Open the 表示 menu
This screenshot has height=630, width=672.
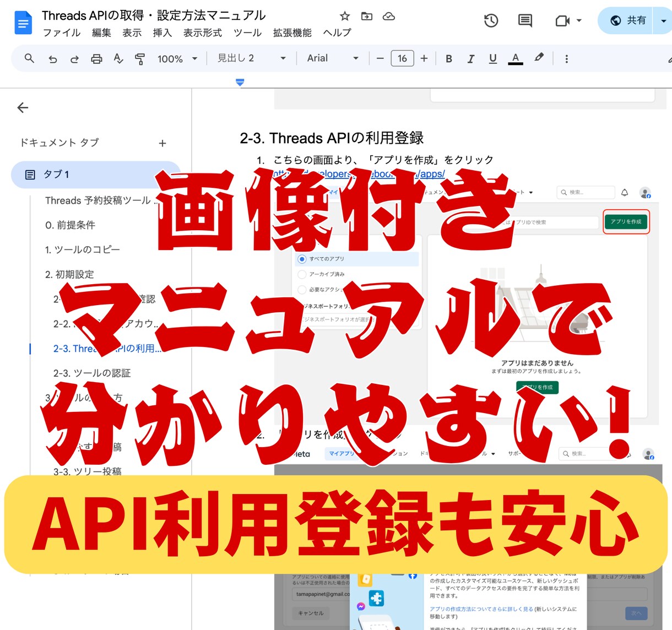(x=132, y=33)
